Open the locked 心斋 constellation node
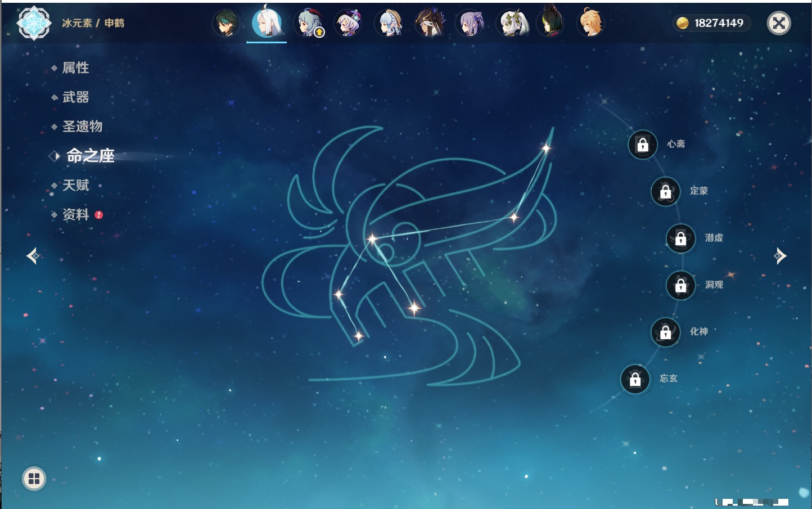Screen dimensions: 812x509 click(643, 145)
